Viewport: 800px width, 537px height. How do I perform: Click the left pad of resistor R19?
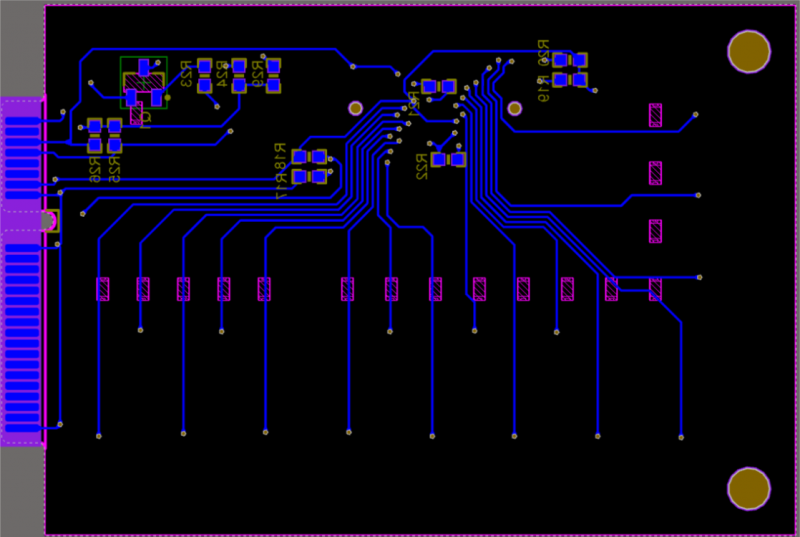pos(560,80)
